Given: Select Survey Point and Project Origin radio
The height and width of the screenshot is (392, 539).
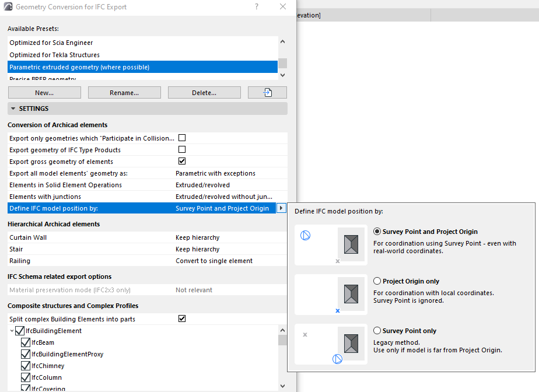Looking at the screenshot, I should click(377, 232).
